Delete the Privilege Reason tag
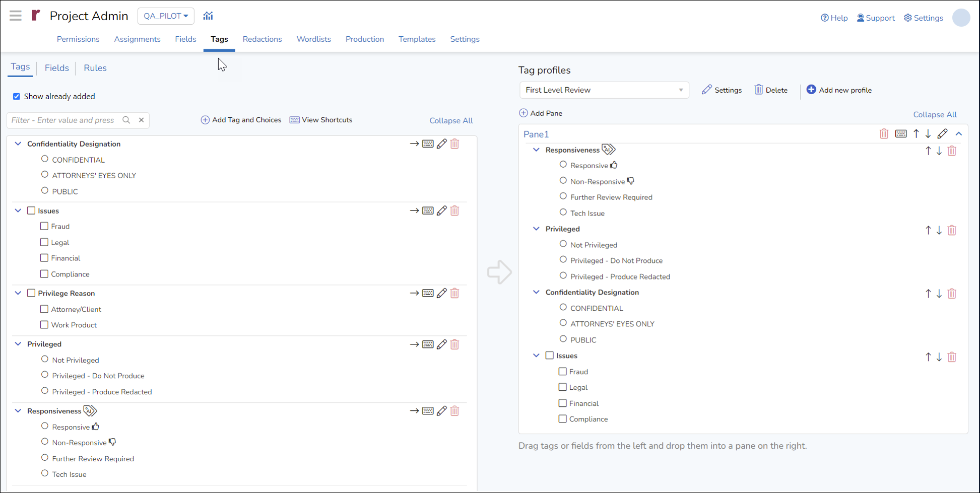 [x=455, y=293]
